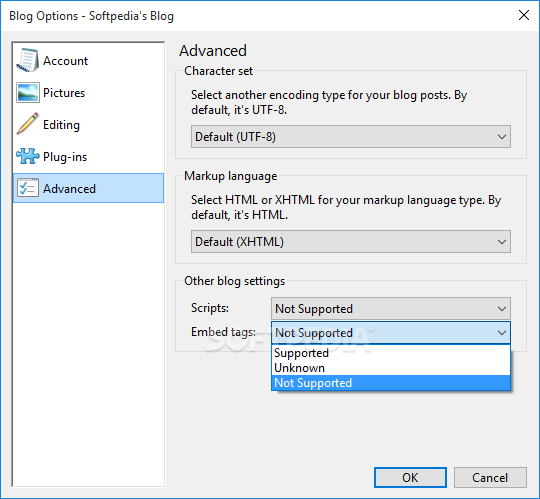
Task: Click the "Character set" group heading
Action: [x=218, y=71]
